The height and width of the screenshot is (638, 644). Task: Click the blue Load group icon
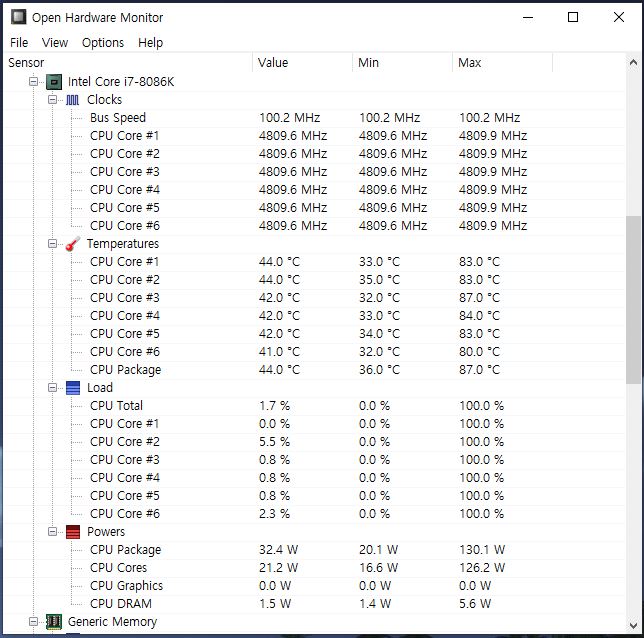pyautogui.click(x=73, y=388)
